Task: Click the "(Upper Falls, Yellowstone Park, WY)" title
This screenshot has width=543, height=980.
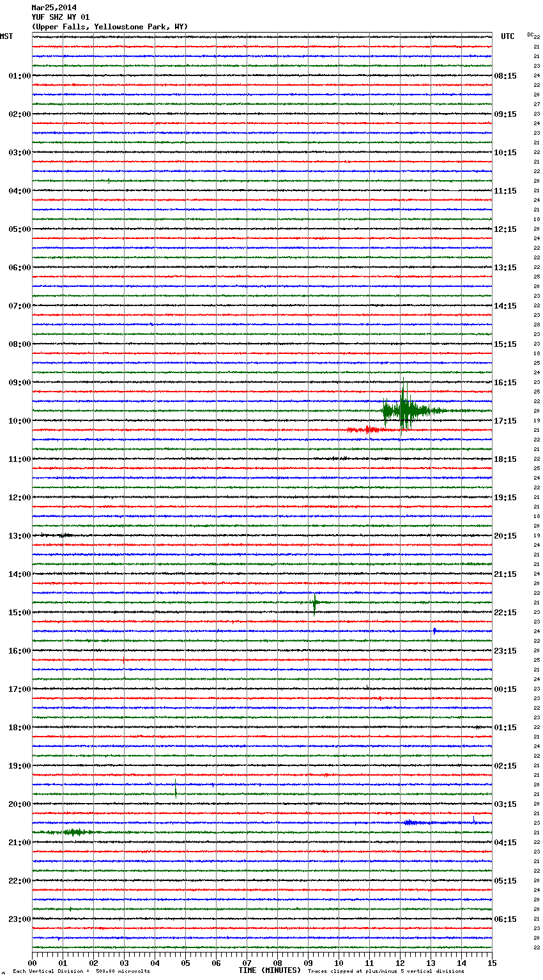Action: (110, 27)
